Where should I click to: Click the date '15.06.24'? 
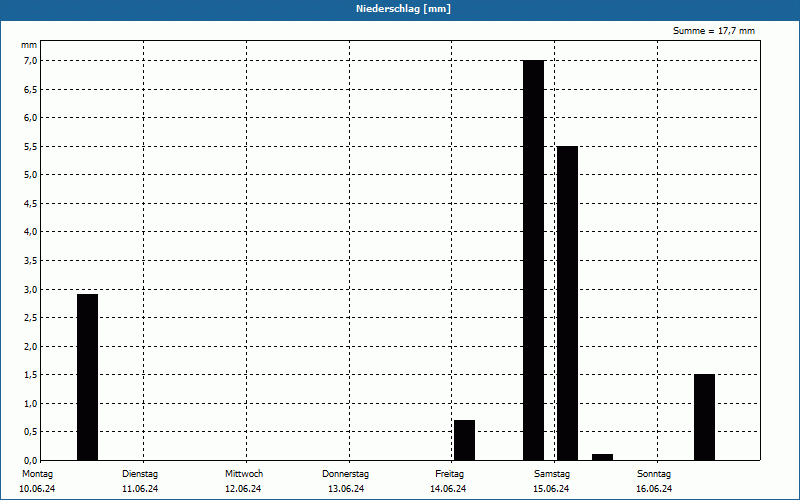point(551,489)
